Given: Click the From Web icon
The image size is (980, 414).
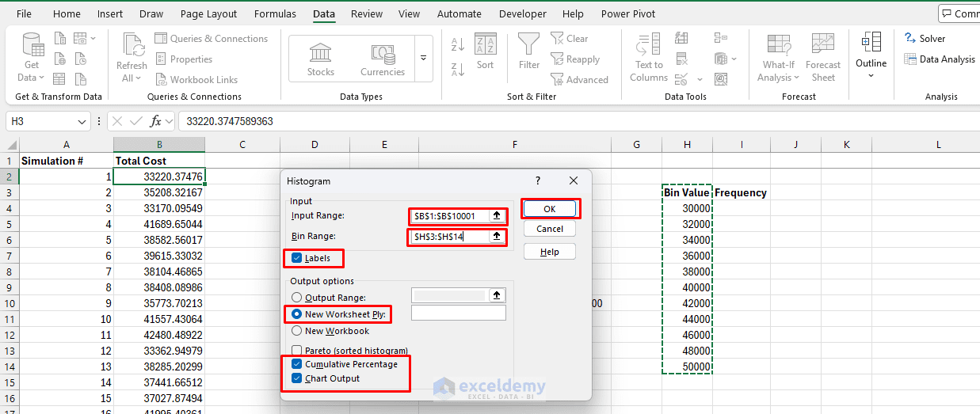Looking at the screenshot, I should 59,59.
